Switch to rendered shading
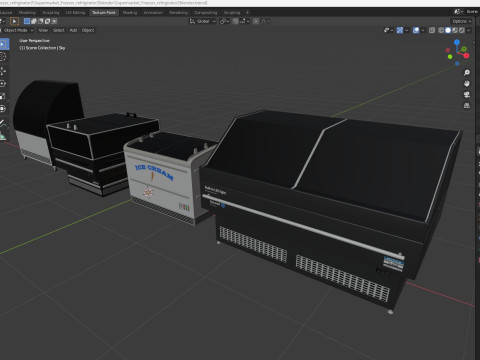This screenshot has width=480, height=360. [x=462, y=30]
